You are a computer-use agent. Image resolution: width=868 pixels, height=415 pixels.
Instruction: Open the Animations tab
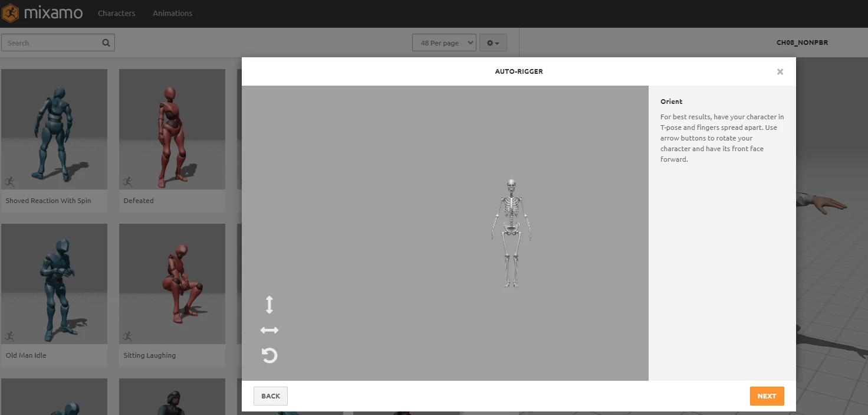pos(172,13)
